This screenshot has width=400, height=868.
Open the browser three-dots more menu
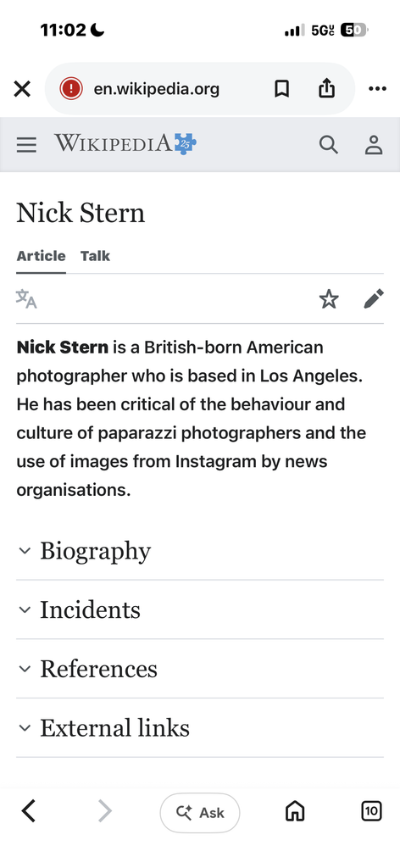[377, 88]
